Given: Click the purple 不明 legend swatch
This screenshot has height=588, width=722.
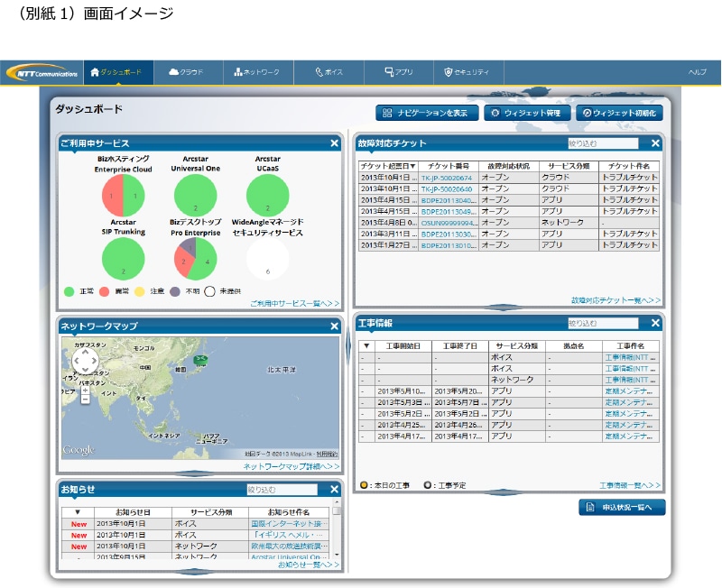Looking at the screenshot, I should click(175, 291).
